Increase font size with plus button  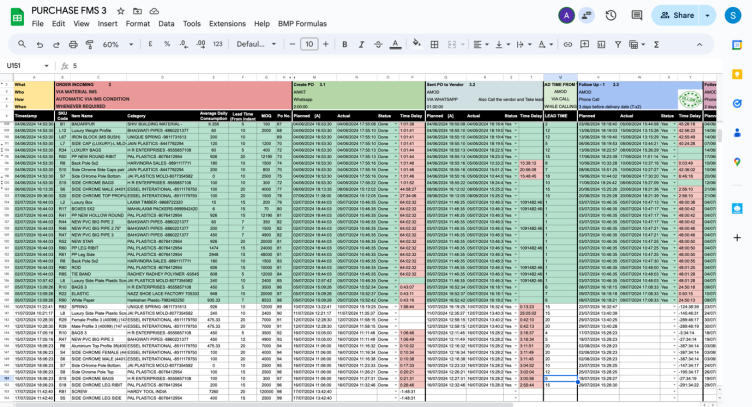pyautogui.click(x=326, y=44)
